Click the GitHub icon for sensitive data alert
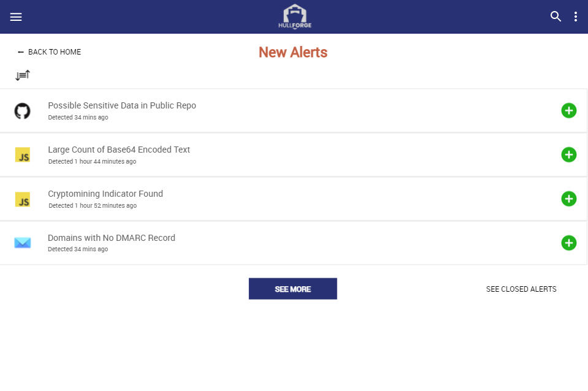Image resolution: width=588 pixels, height=391 pixels. [23, 111]
